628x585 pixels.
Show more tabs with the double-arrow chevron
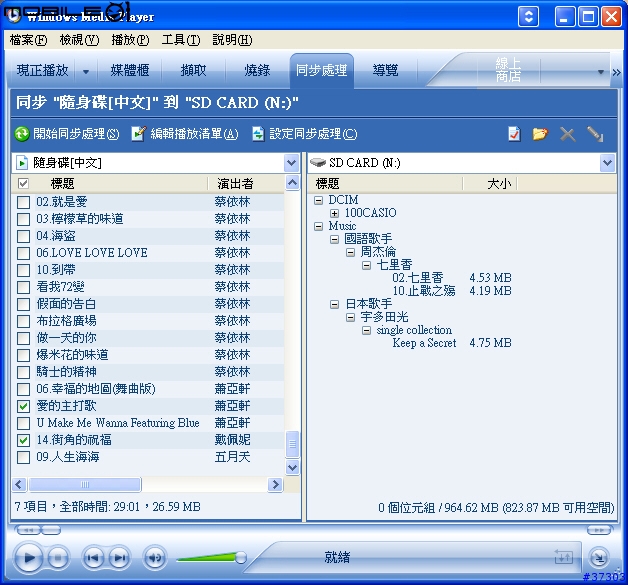pyautogui.click(x=616, y=72)
